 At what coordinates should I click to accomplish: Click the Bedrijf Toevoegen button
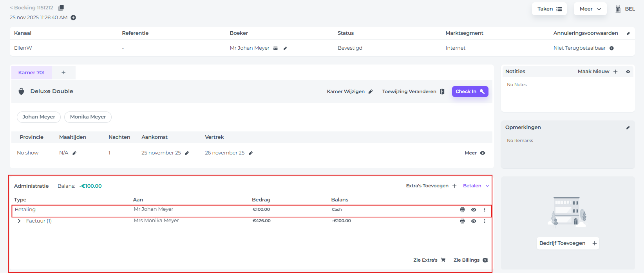(568, 243)
